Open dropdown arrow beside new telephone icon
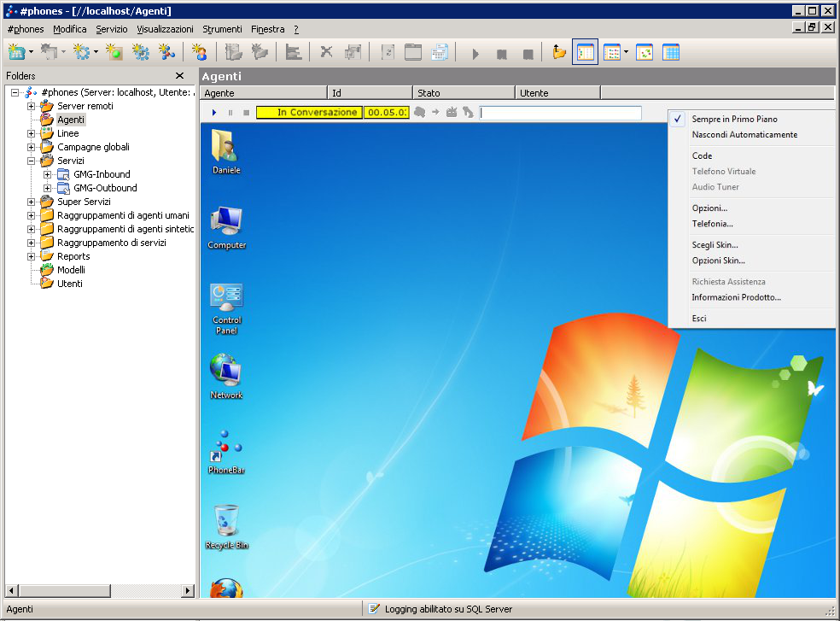840x621 pixels. 31,52
